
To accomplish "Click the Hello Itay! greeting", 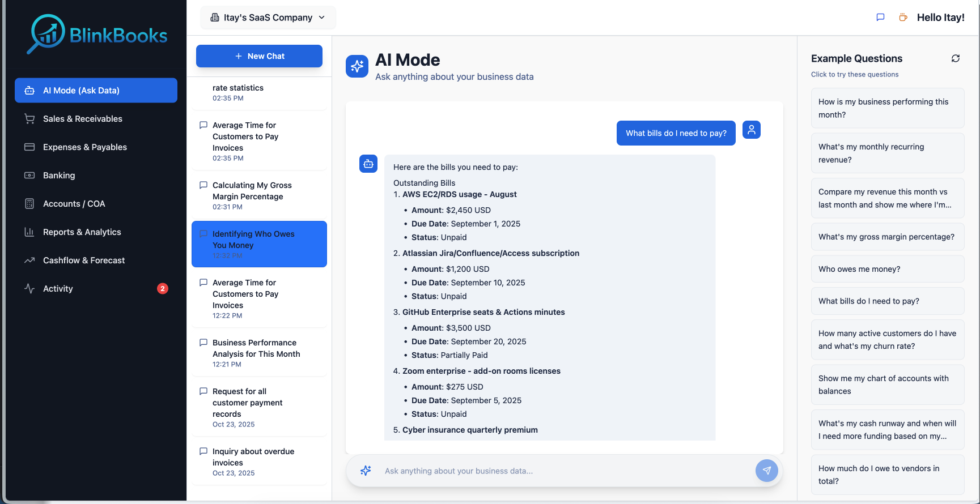I will 941,18.
